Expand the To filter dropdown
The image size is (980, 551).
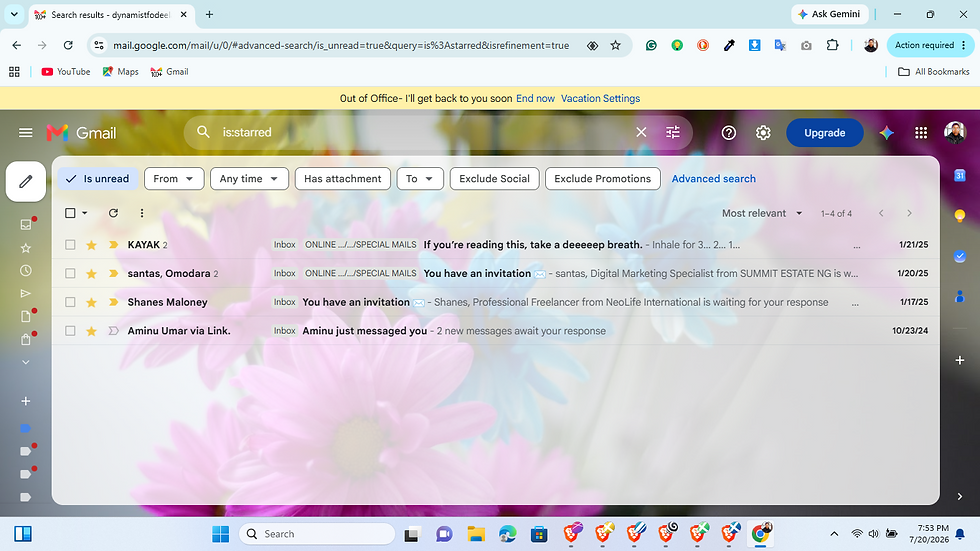pyautogui.click(x=420, y=179)
